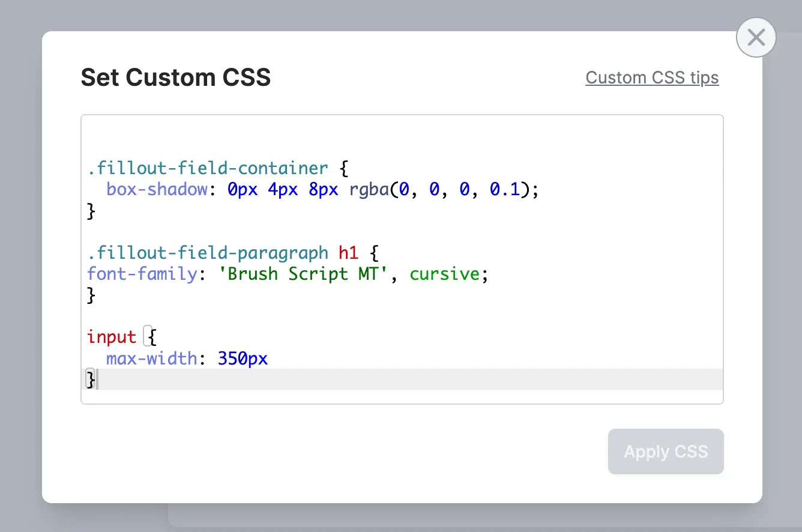This screenshot has width=802, height=532.
Task: Click the font-family property name
Action: [142, 274]
